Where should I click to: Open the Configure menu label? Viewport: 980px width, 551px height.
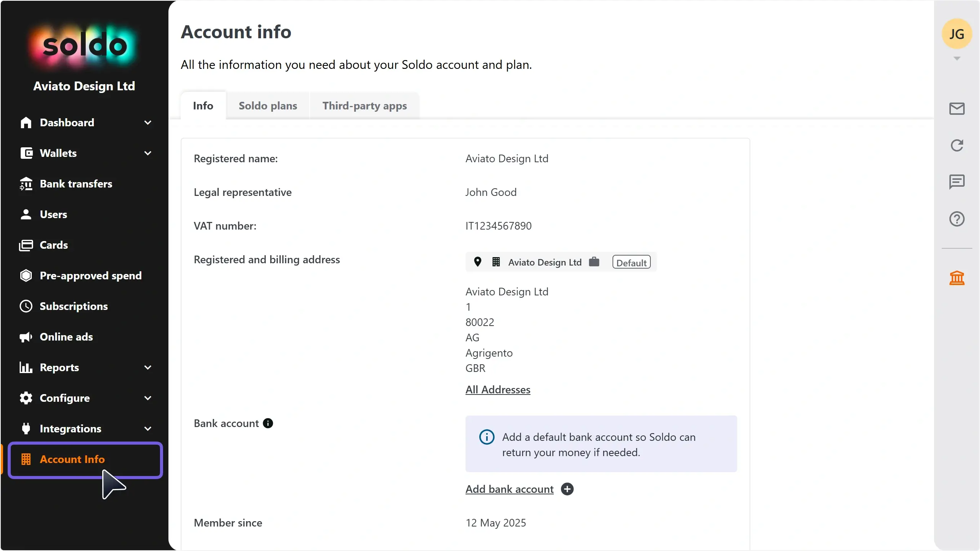[65, 398]
